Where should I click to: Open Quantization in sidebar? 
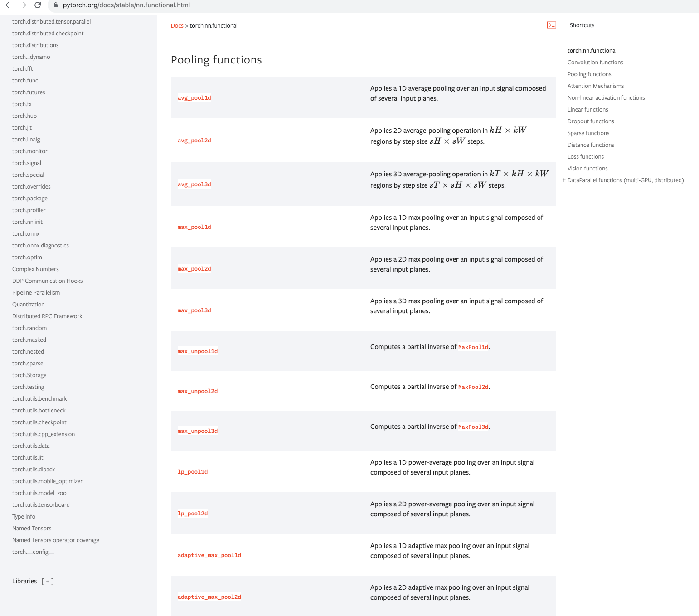[29, 305]
